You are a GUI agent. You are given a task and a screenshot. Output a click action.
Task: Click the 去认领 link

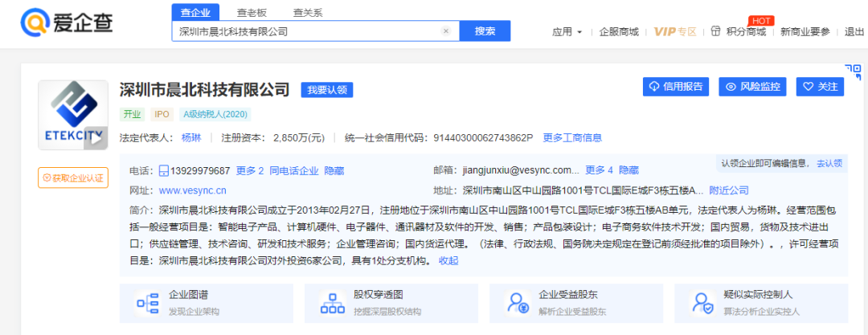(x=829, y=163)
